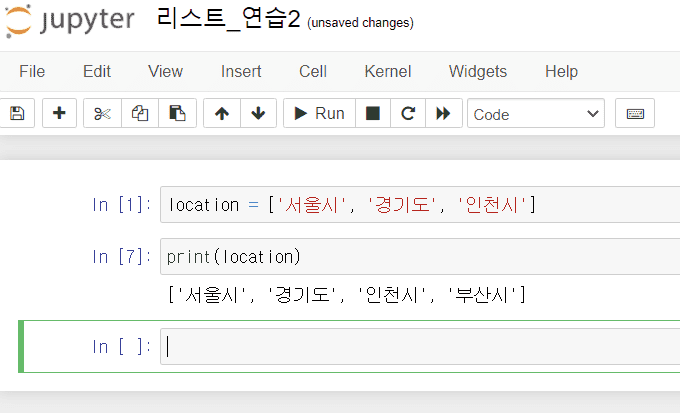Rename the notebook title 리스트_연습2
This screenshot has width=680, height=413.
[x=228, y=21]
